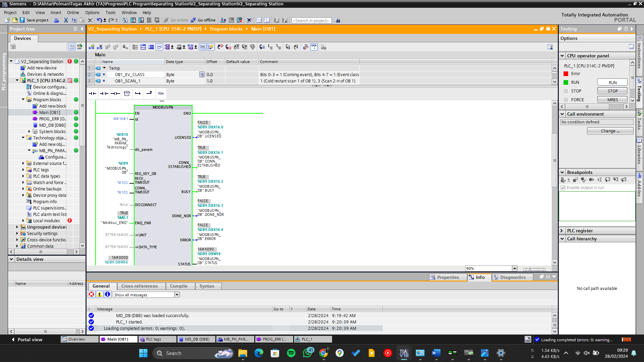Open the Online menu
The height and width of the screenshot is (362, 644).
point(73,12)
